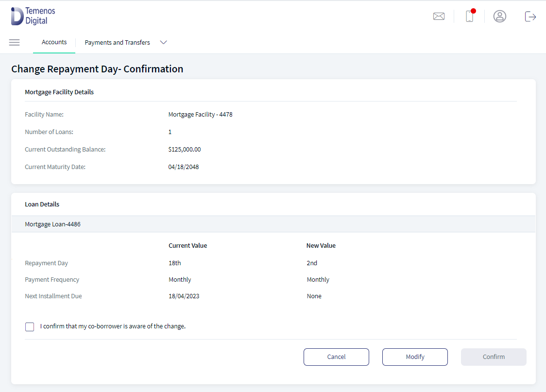Click the 04/18/2048 maturity date
546x392 pixels.
tap(184, 167)
